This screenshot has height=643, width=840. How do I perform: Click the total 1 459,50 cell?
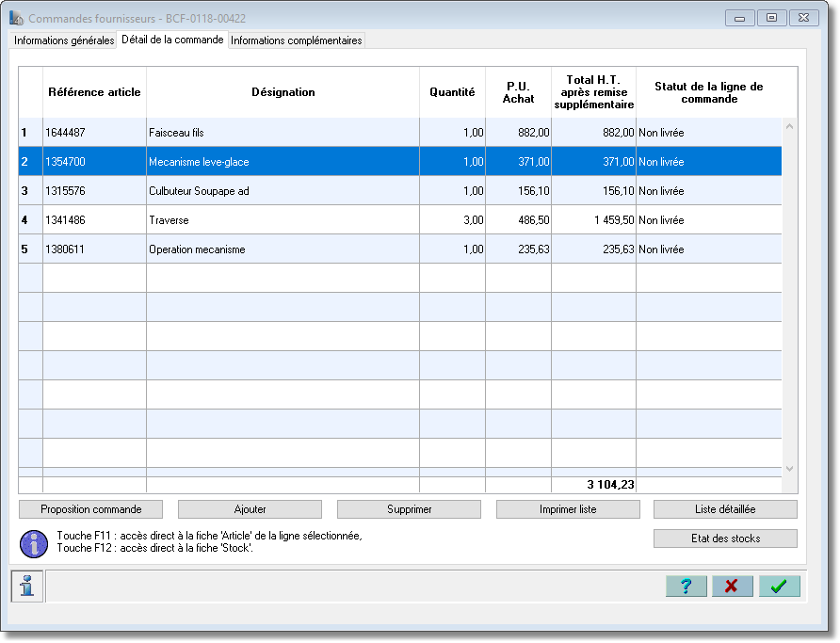point(593,220)
